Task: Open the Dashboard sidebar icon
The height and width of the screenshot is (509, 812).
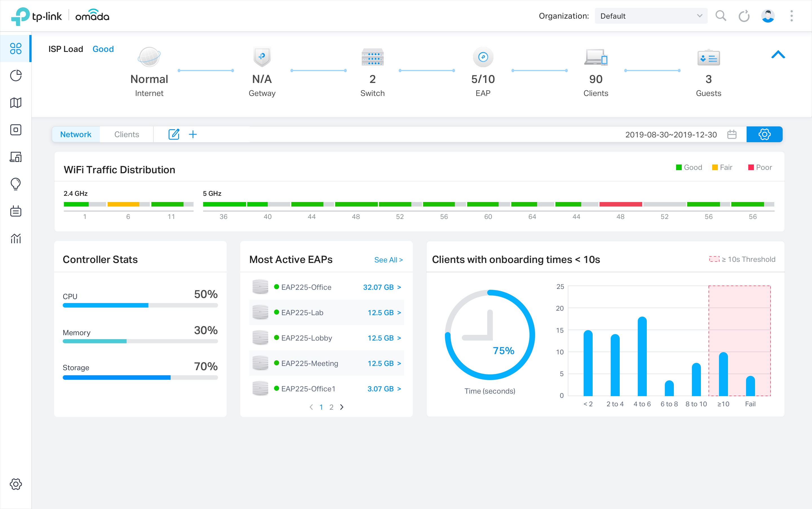Action: click(16, 49)
